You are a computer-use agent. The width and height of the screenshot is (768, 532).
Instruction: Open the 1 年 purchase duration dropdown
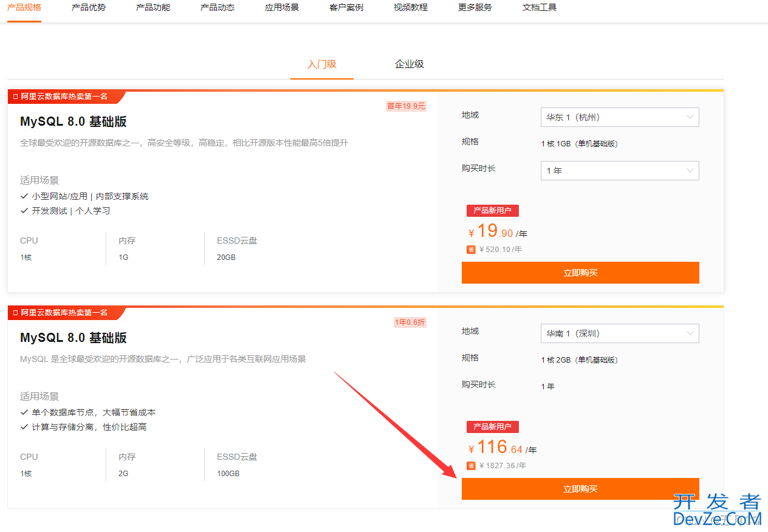620,171
